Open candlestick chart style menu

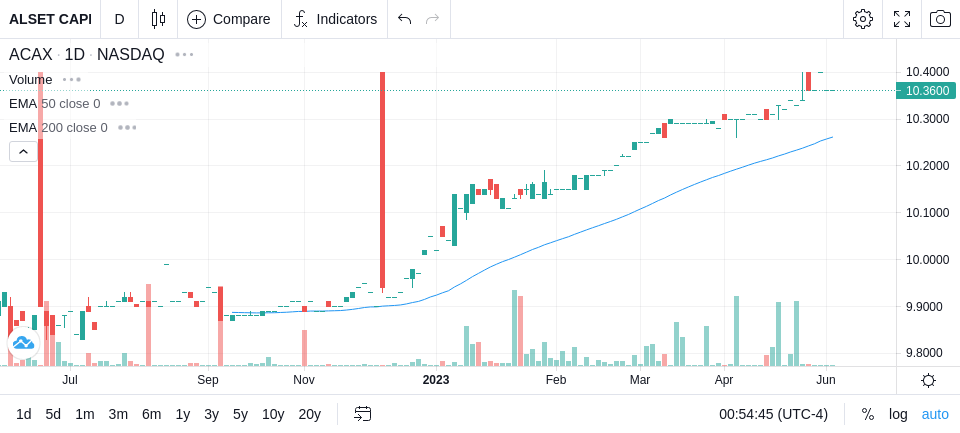158,19
